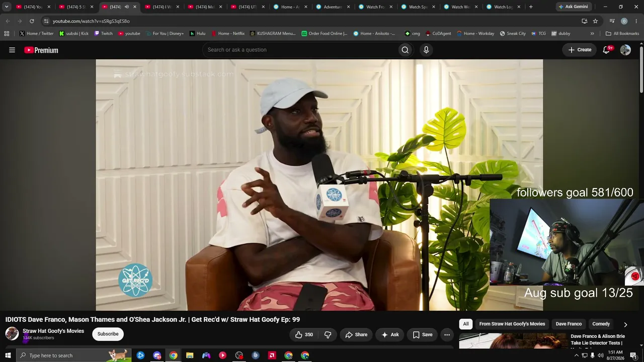Reload the page in Chrome
The width and height of the screenshot is (644, 362).
[x=32, y=21]
